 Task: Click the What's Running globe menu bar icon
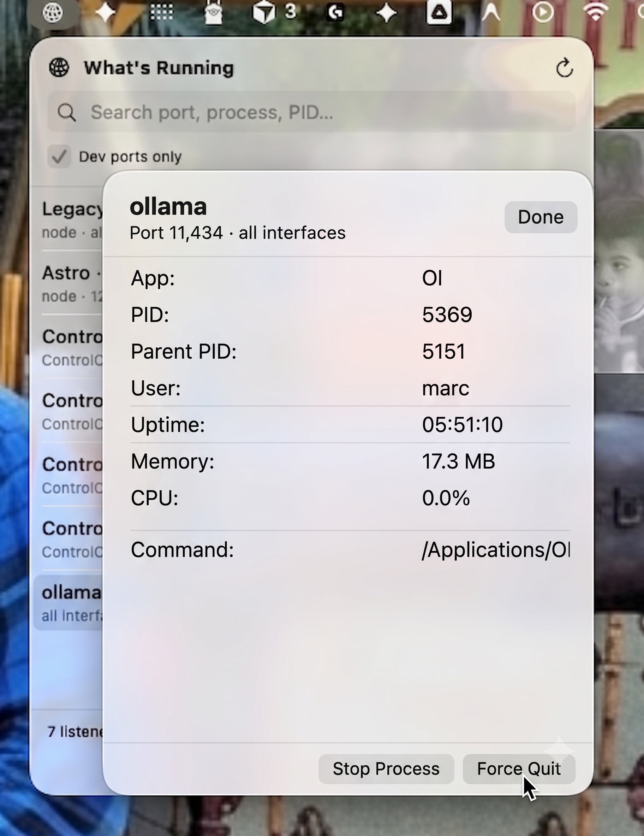[53, 13]
